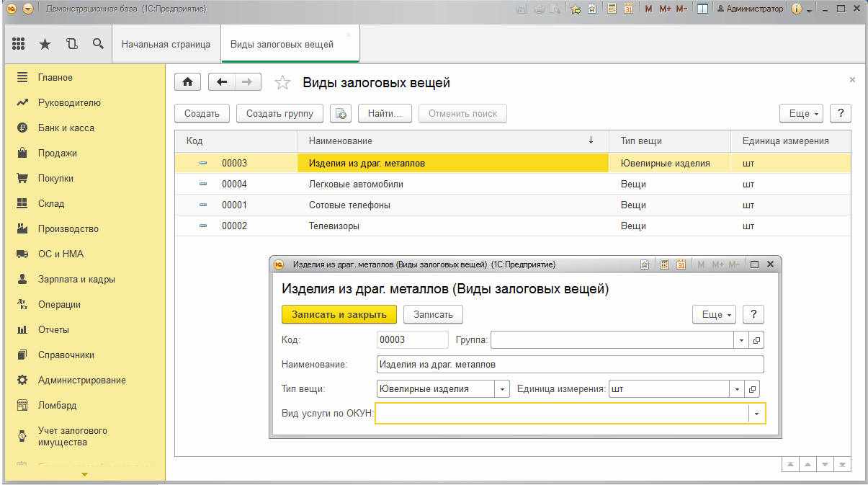Click the info icon in the main title bar

click(797, 9)
